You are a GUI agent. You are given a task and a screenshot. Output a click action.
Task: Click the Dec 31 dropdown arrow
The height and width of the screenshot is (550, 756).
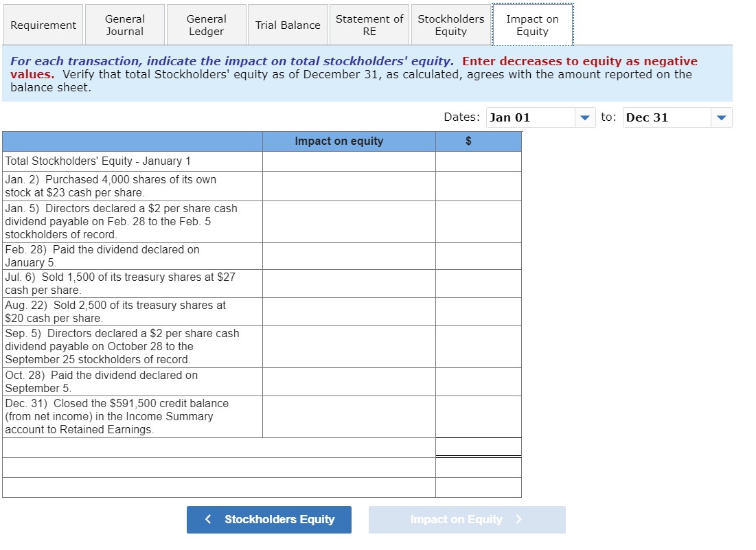click(721, 117)
